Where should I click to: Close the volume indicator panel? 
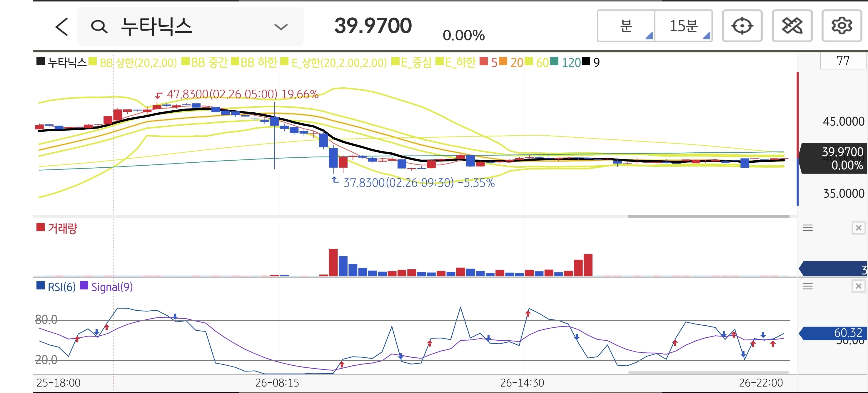(858, 228)
